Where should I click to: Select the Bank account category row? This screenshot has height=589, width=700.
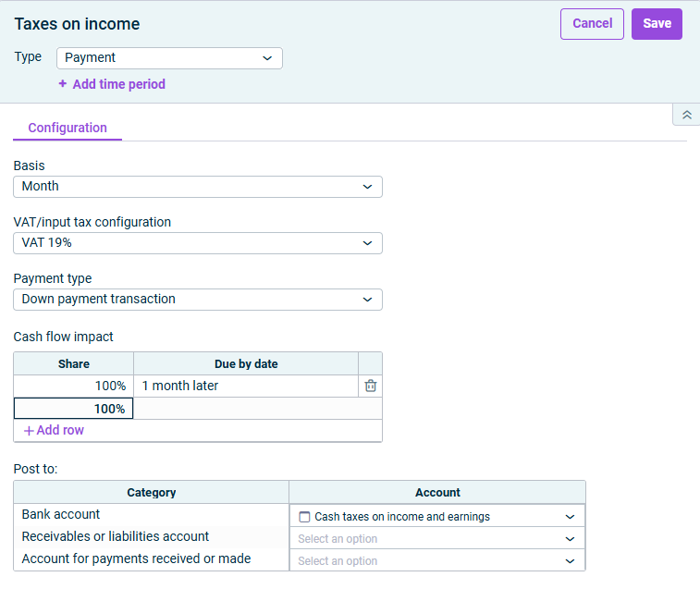click(152, 514)
